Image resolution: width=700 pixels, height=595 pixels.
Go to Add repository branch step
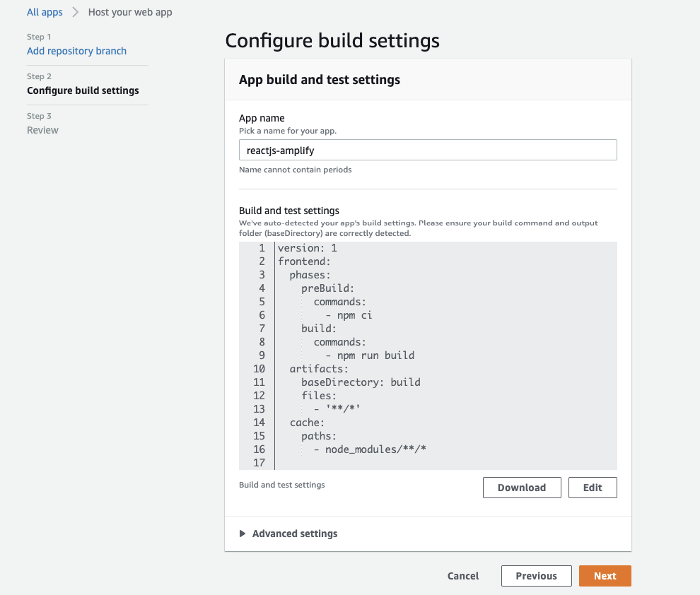click(x=76, y=51)
